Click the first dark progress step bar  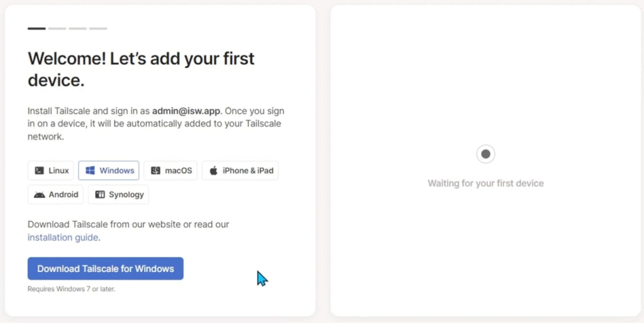(x=36, y=28)
